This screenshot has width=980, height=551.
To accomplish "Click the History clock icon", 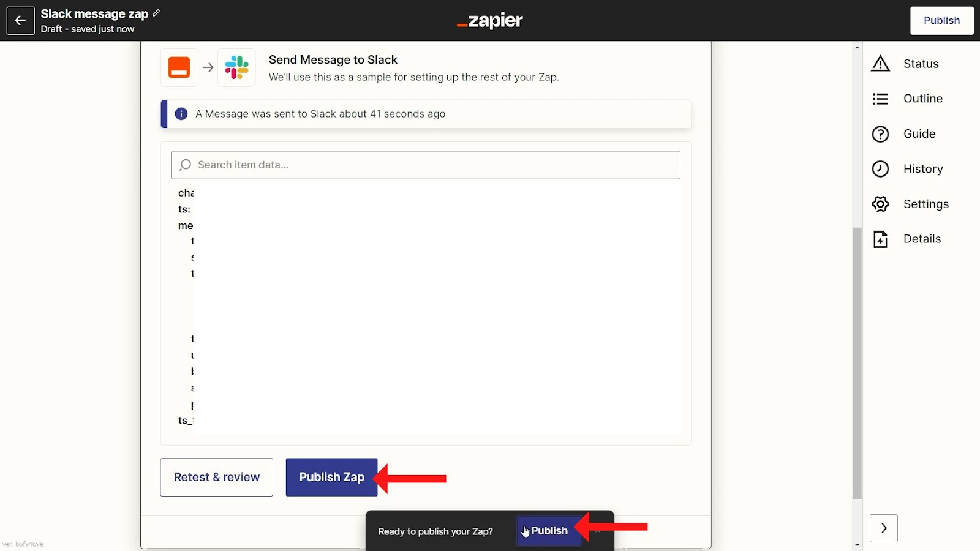I will 880,169.
